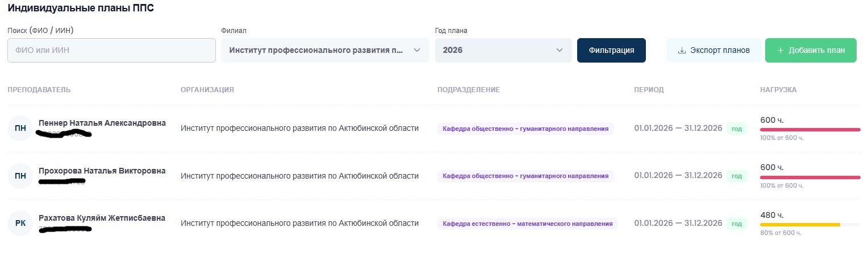Click the plus icon in Добавить план

781,50
